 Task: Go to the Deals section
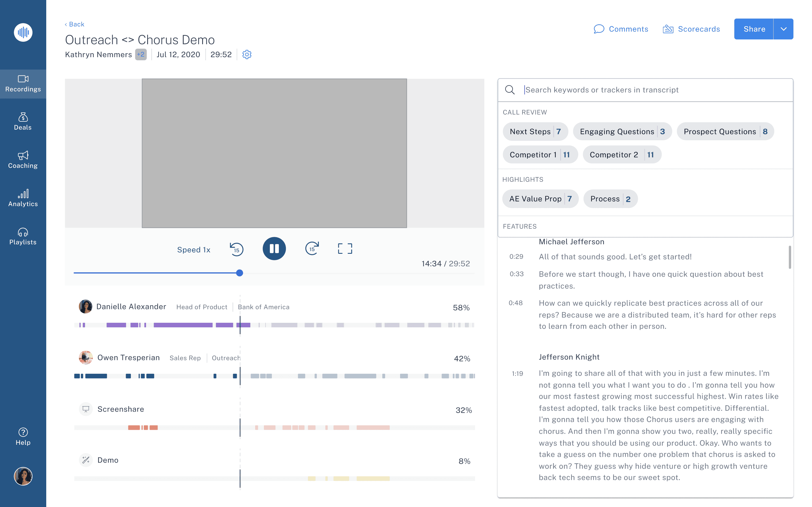23,121
